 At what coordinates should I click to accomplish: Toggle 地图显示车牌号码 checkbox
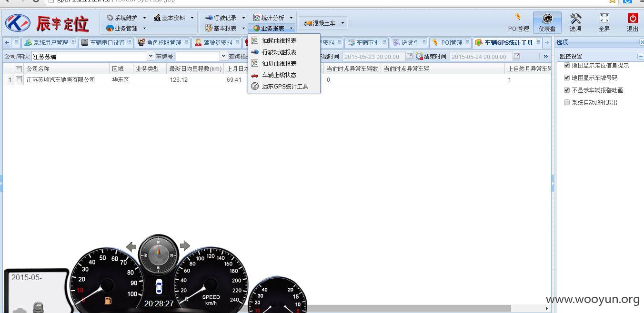point(567,78)
